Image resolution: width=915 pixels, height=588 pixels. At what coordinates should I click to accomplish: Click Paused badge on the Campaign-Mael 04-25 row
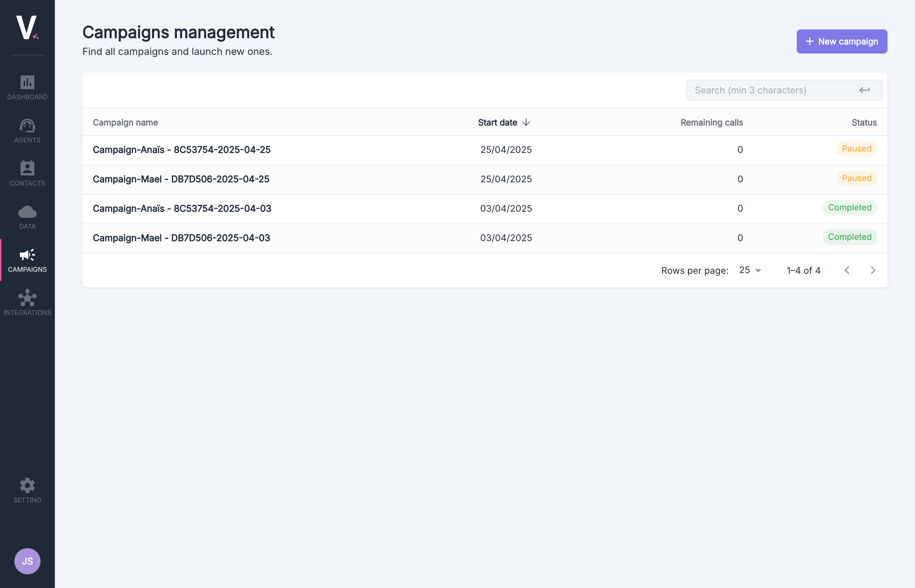coord(856,178)
